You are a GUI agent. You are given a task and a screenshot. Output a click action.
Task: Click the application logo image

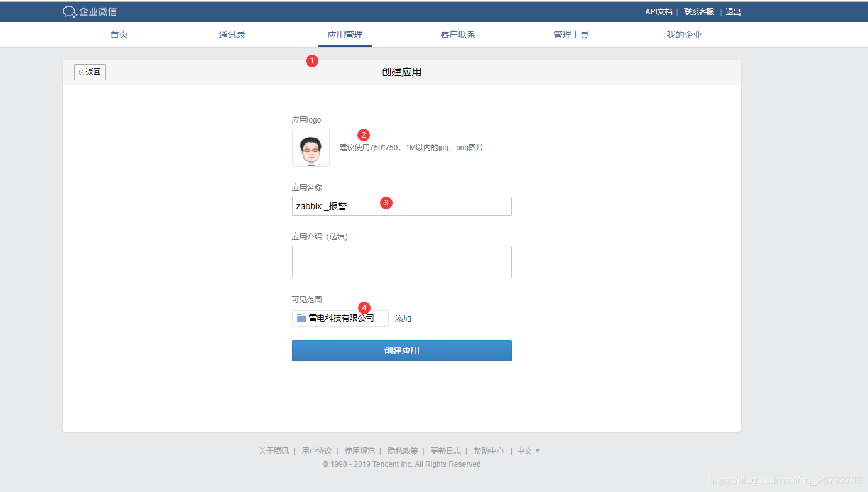click(x=310, y=148)
